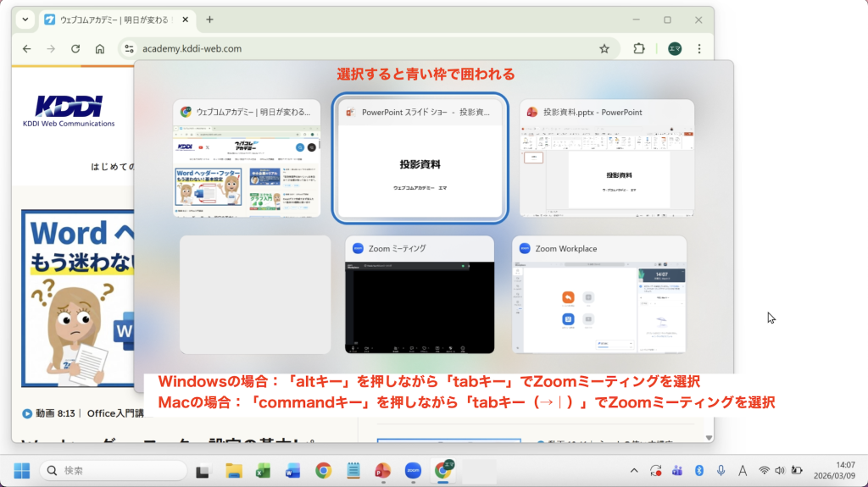Open Zoom from the taskbar
Screen dimensions: 868x487
[413, 471]
